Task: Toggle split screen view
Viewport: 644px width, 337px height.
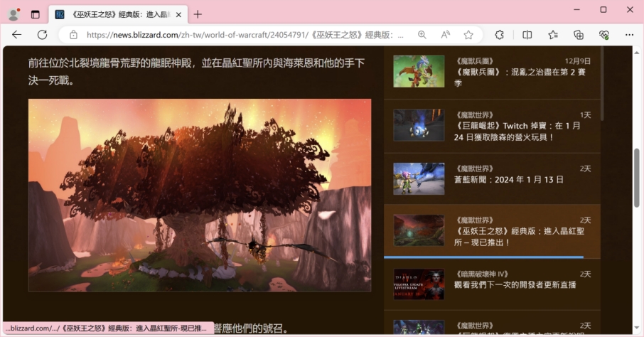Action: (527, 35)
